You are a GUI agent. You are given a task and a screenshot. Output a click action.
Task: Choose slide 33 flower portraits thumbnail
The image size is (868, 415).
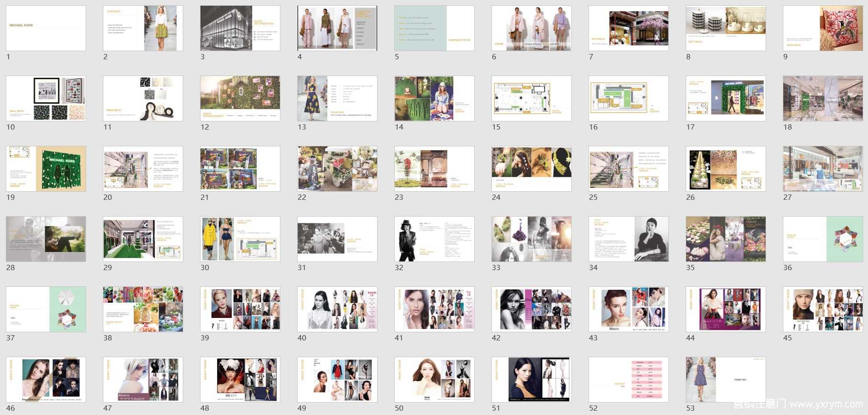pyautogui.click(x=532, y=239)
